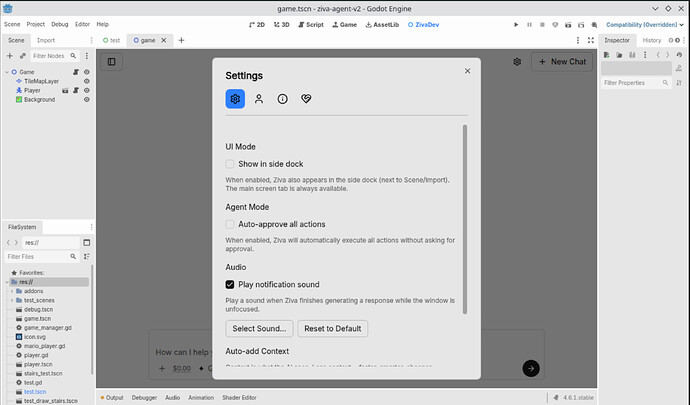
Task: Open the Help menu
Action: pyautogui.click(x=103, y=24)
